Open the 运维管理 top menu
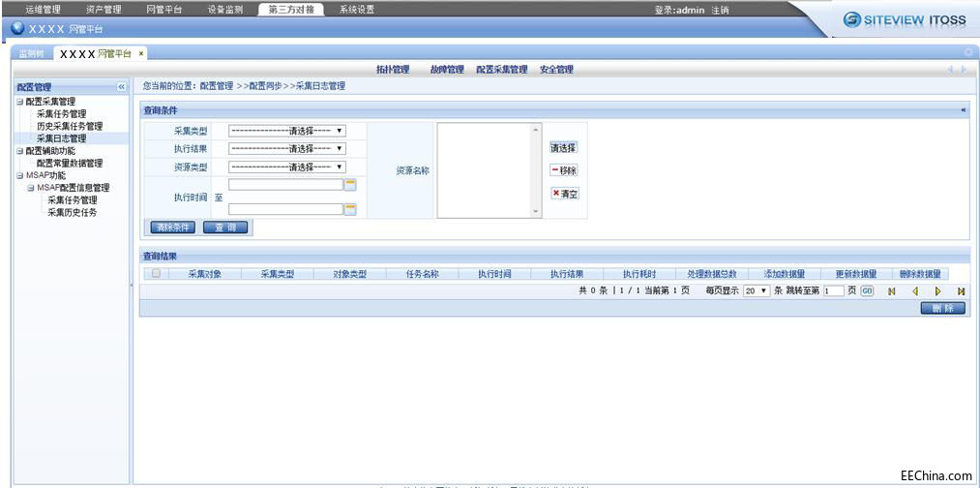980x488 pixels. point(43,10)
